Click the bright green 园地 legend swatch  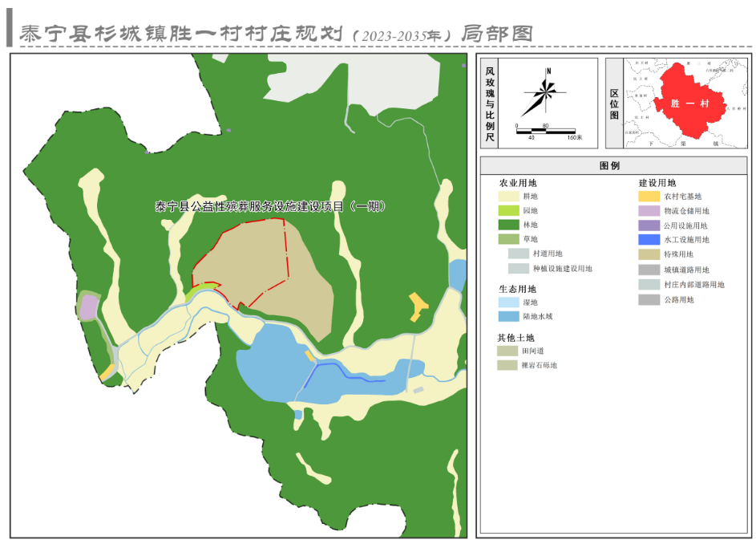point(508,210)
